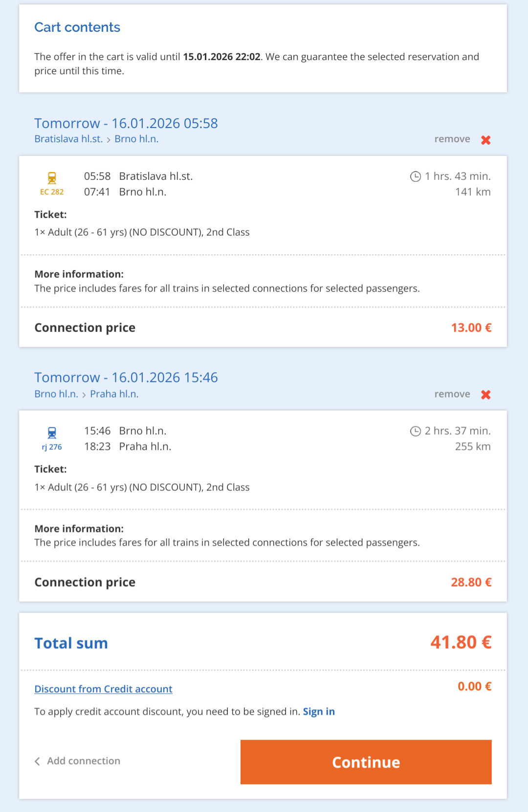Viewport: 528px width, 812px height.
Task: Click remove text for Bratislava–Brno trip
Action: 452,139
